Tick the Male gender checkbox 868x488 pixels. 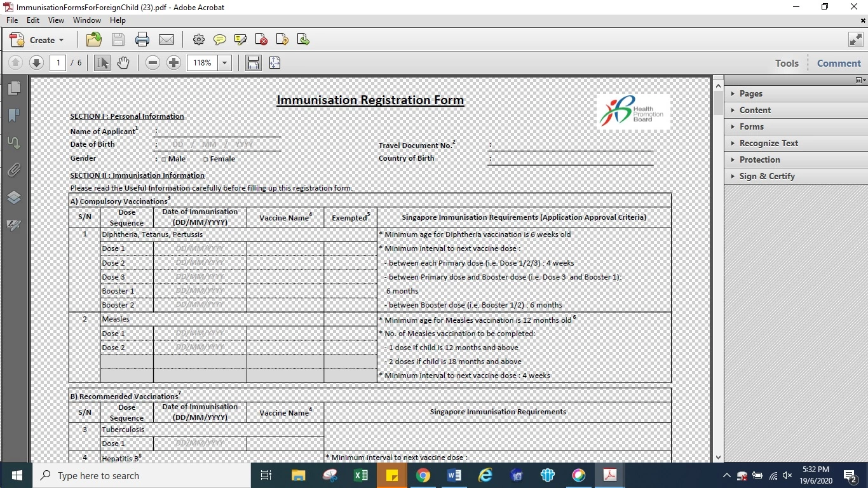click(x=163, y=159)
